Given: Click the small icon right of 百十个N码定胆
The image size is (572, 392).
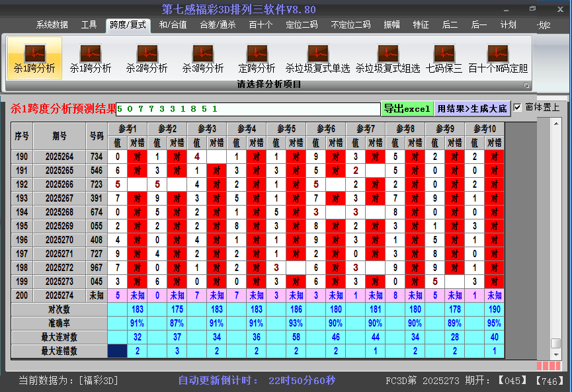Looking at the screenshot, I should click(526, 85).
